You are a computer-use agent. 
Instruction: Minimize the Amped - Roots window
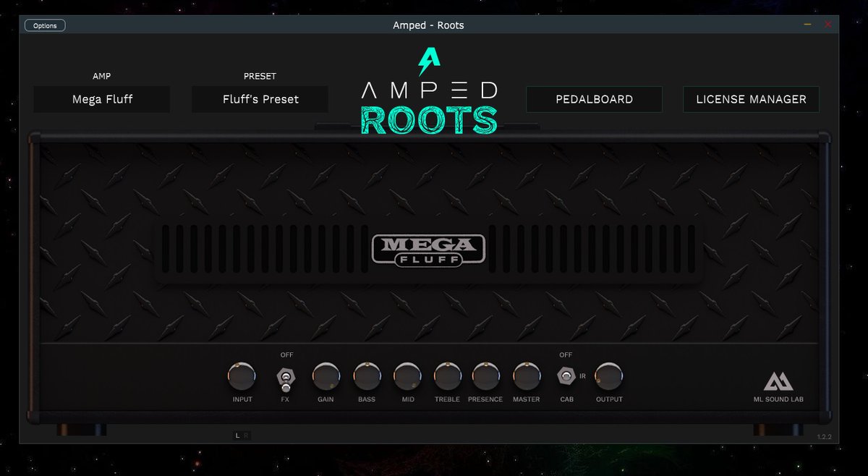pos(808,25)
